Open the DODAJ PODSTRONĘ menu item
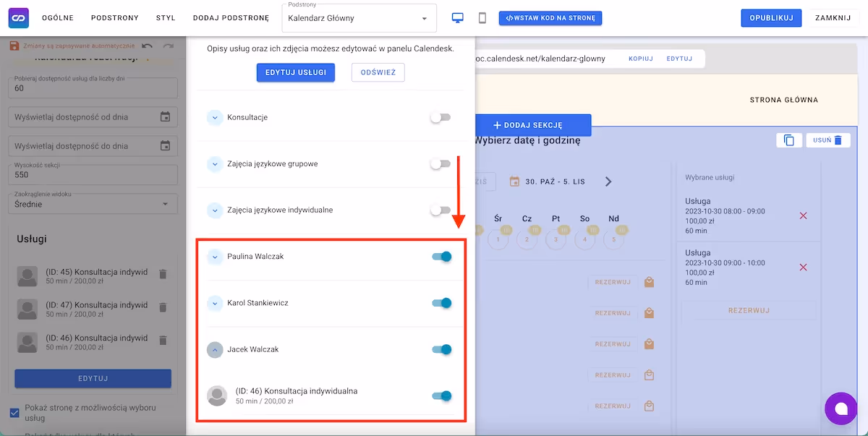 click(231, 18)
